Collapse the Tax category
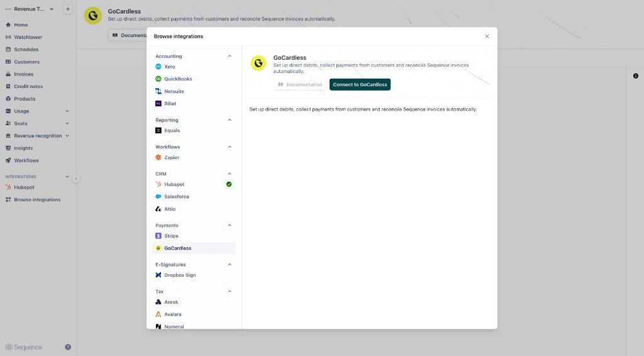The width and height of the screenshot is (644, 356). click(230, 292)
